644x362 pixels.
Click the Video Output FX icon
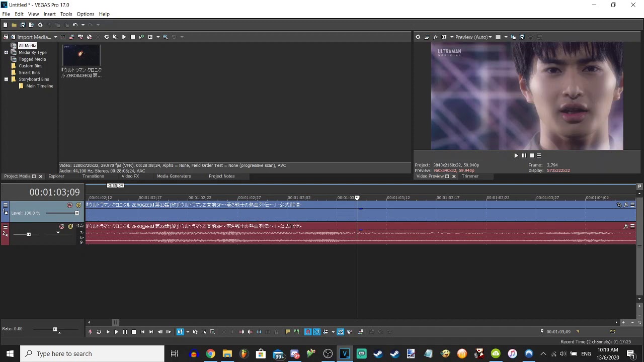pyautogui.click(x=436, y=37)
